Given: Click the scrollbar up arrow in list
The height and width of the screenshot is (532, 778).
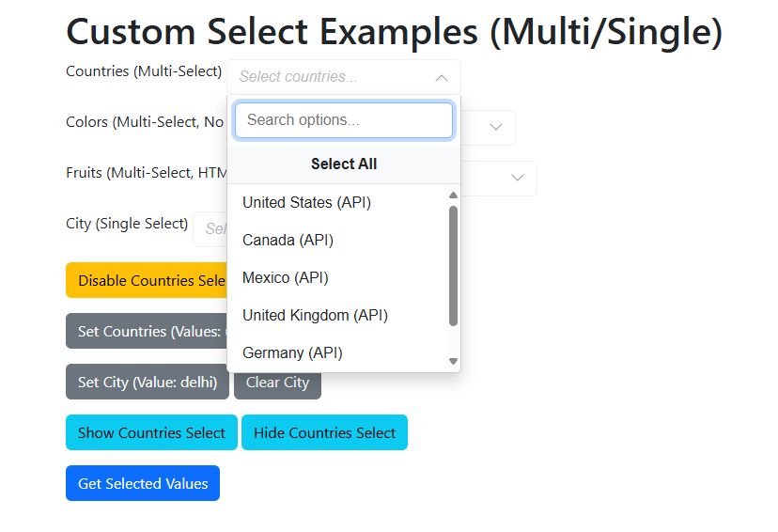Looking at the screenshot, I should click(453, 195).
